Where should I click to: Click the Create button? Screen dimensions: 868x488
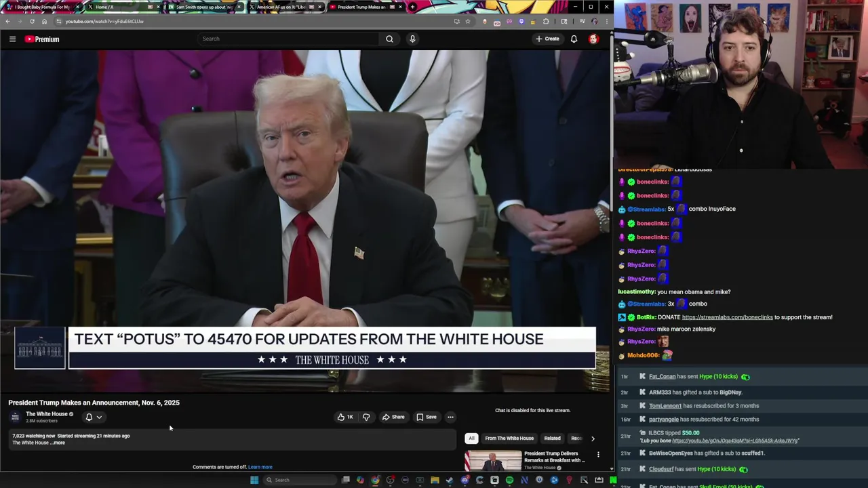(x=547, y=39)
